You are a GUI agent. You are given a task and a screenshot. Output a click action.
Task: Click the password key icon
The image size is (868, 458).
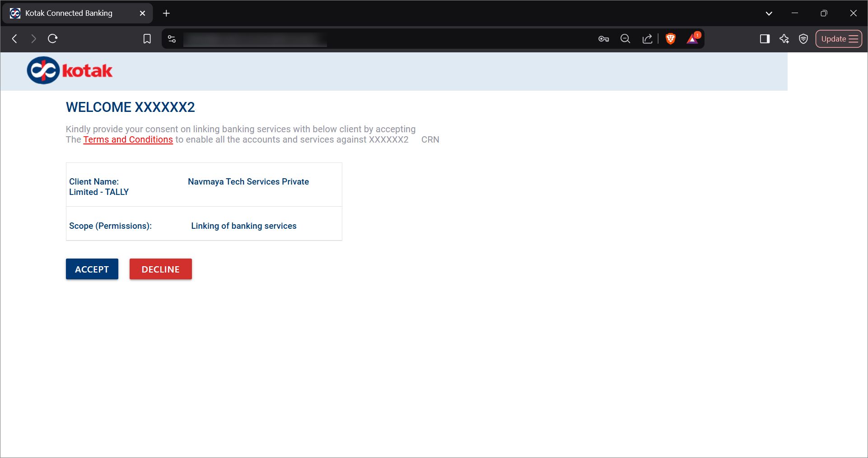pyautogui.click(x=603, y=39)
